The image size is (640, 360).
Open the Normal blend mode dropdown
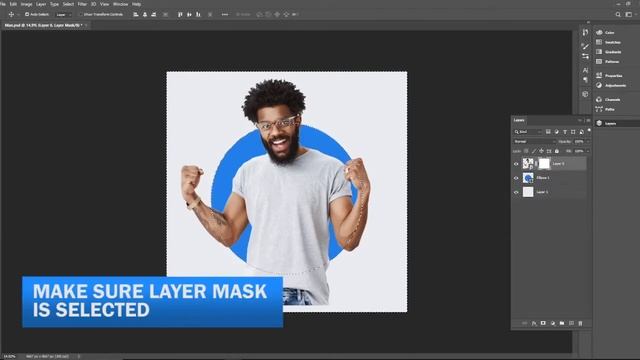coord(534,142)
